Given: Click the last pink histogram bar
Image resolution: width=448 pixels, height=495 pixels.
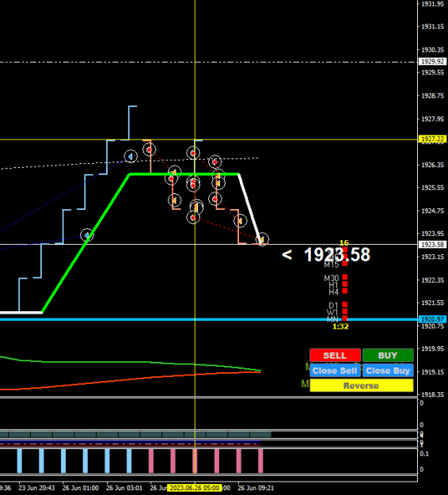Looking at the screenshot, I should click(260, 461).
